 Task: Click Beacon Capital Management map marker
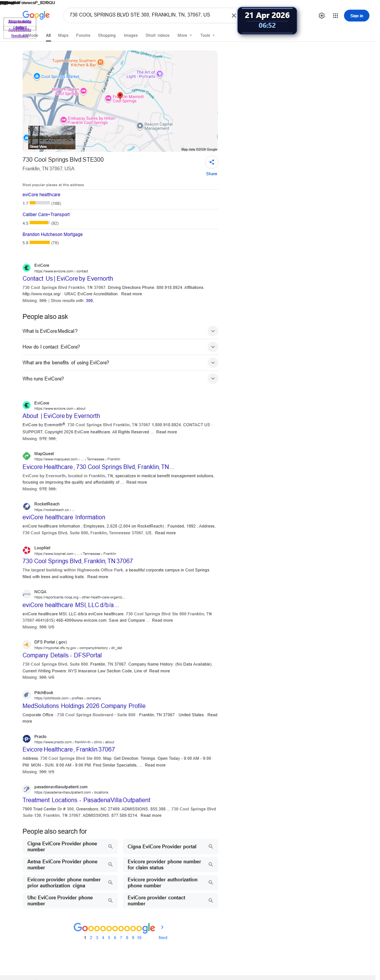pos(141,127)
